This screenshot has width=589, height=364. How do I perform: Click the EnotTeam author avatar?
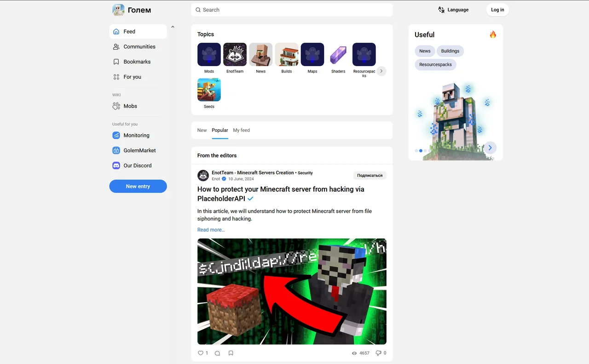tap(203, 176)
